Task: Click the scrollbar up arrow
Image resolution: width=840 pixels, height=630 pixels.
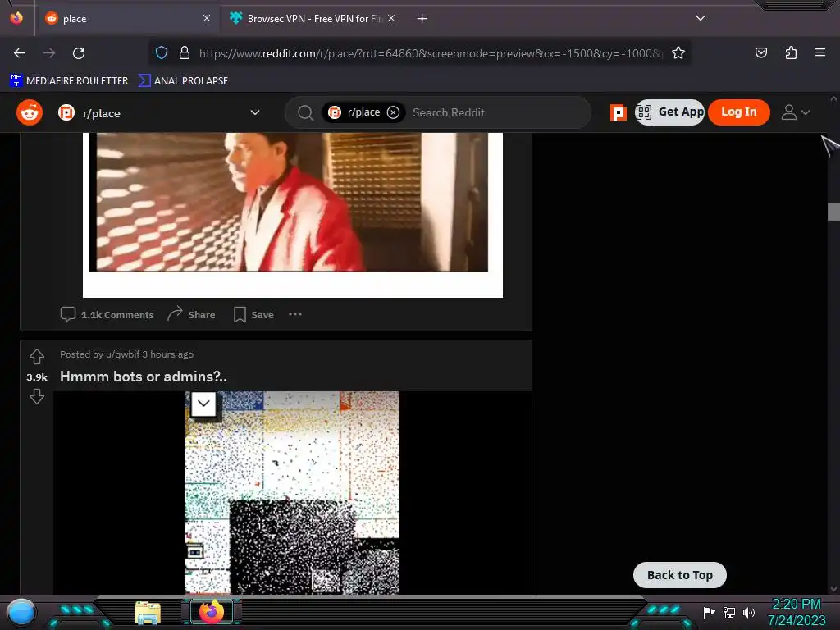Action: click(x=833, y=99)
